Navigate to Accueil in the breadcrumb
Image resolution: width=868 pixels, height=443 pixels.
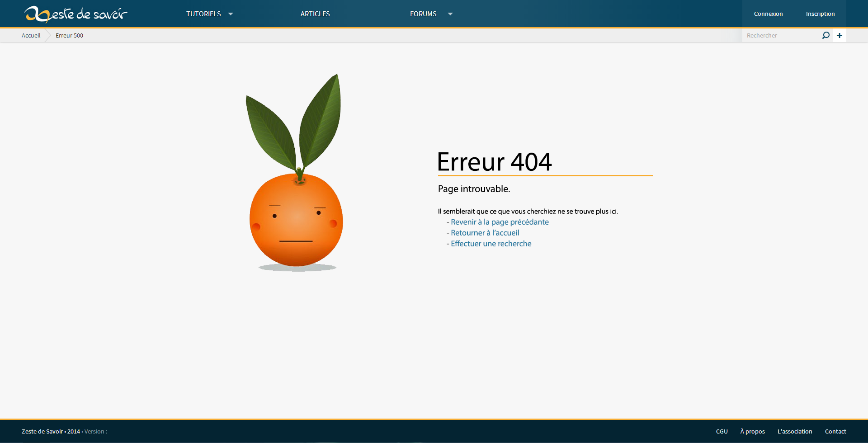31,35
